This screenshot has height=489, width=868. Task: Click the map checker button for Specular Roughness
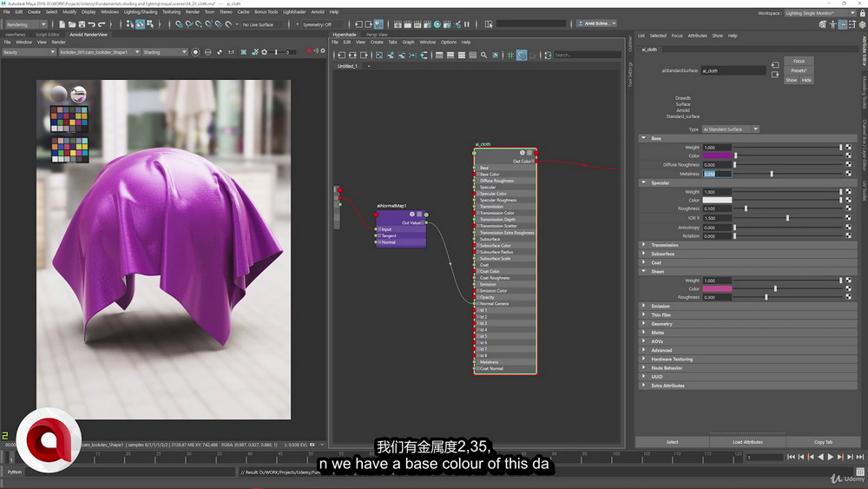click(x=848, y=208)
